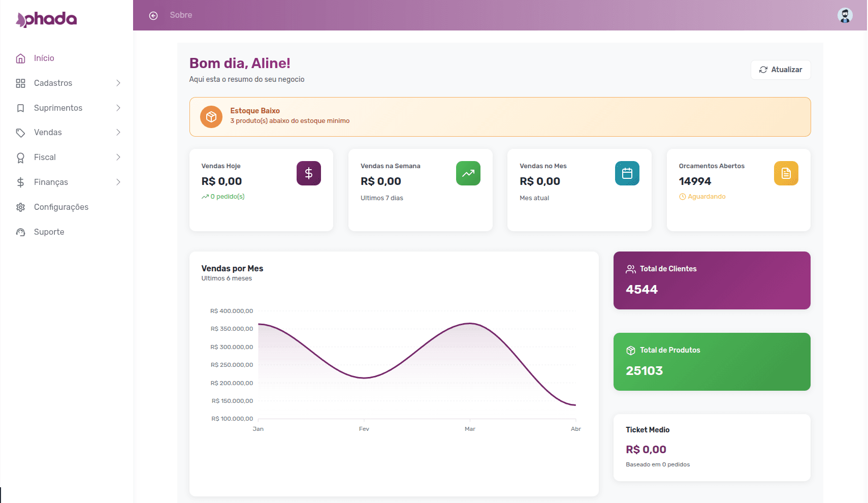Click the Fiscal ribbon icon
The image size is (868, 503).
(20, 158)
